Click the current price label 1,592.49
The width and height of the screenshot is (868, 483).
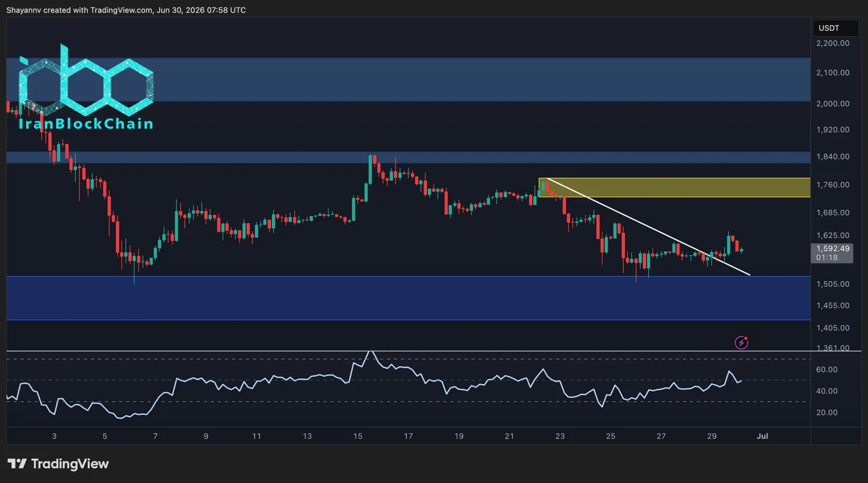tap(832, 253)
